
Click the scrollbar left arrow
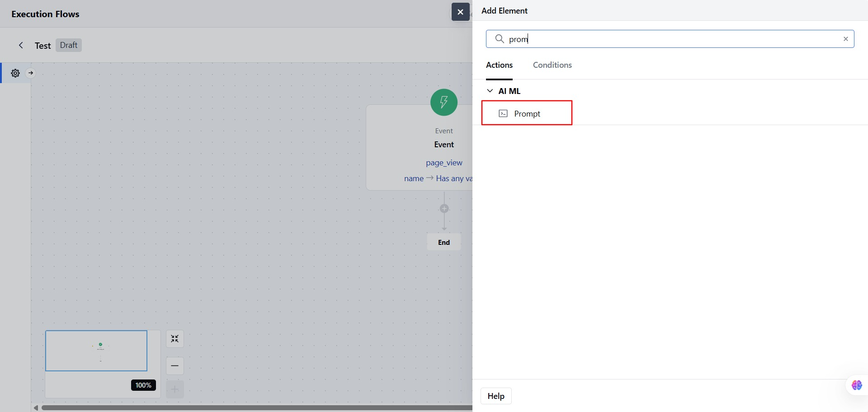[x=36, y=408]
